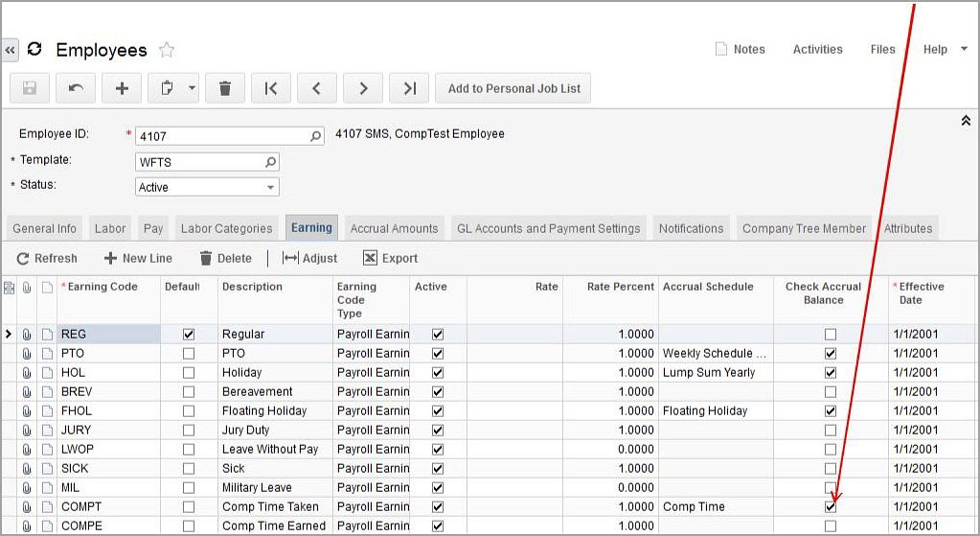Screen dimensions: 980x536
Task: Click the Save disk icon in toolbar
Action: point(30,88)
